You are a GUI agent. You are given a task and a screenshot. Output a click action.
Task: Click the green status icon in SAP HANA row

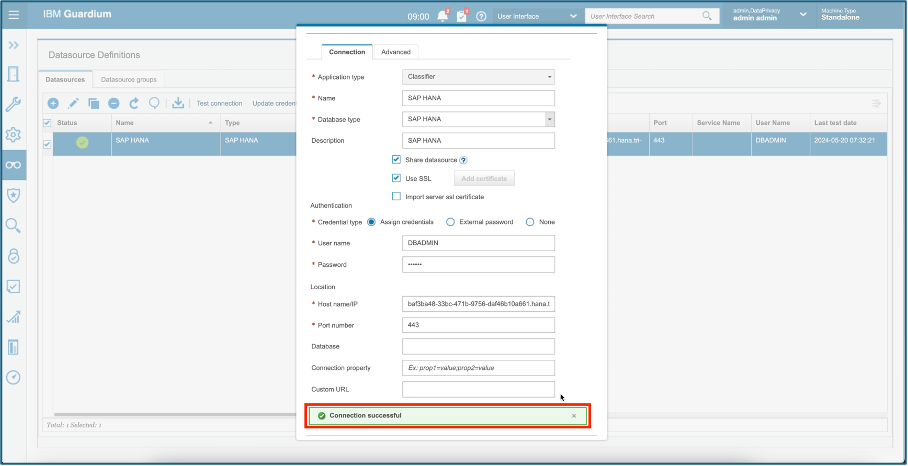pos(82,142)
